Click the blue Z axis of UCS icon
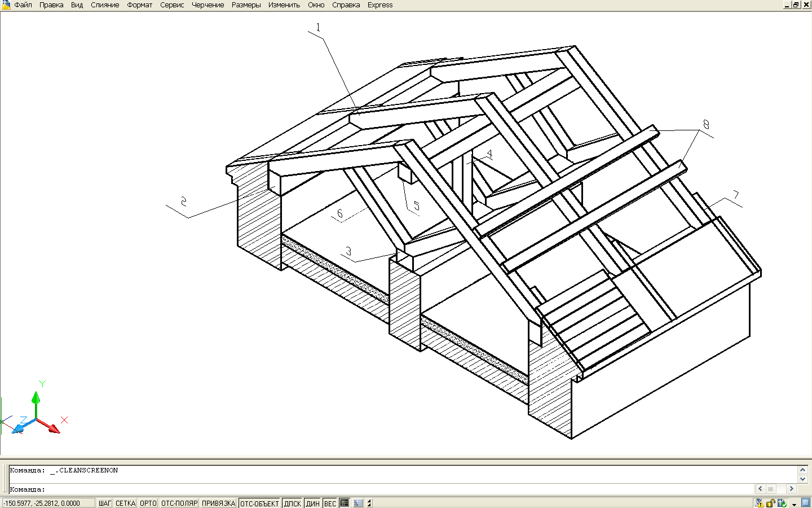Screen dimensions: 812x508 click(x=24, y=426)
